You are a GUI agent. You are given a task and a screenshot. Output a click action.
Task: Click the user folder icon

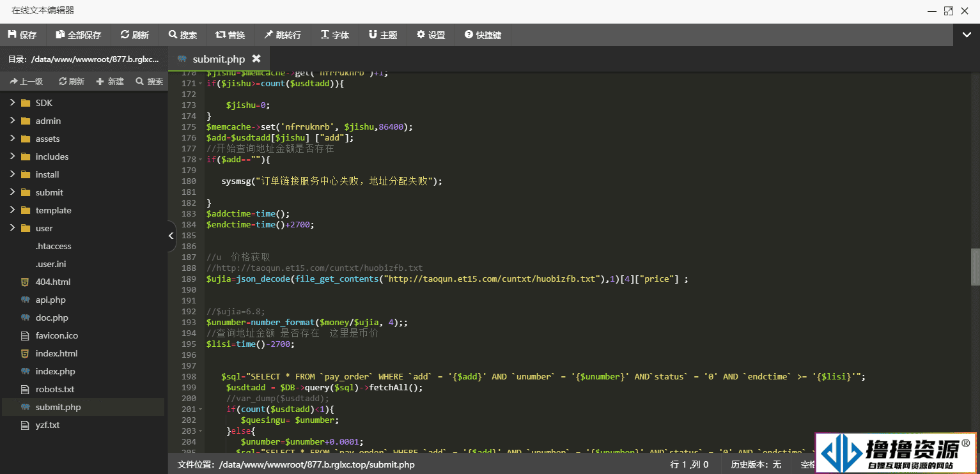pos(26,228)
